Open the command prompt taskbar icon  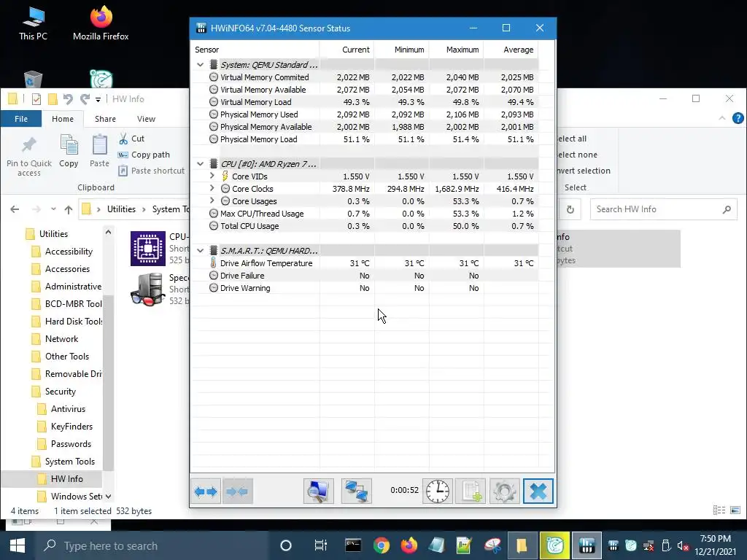(353, 545)
